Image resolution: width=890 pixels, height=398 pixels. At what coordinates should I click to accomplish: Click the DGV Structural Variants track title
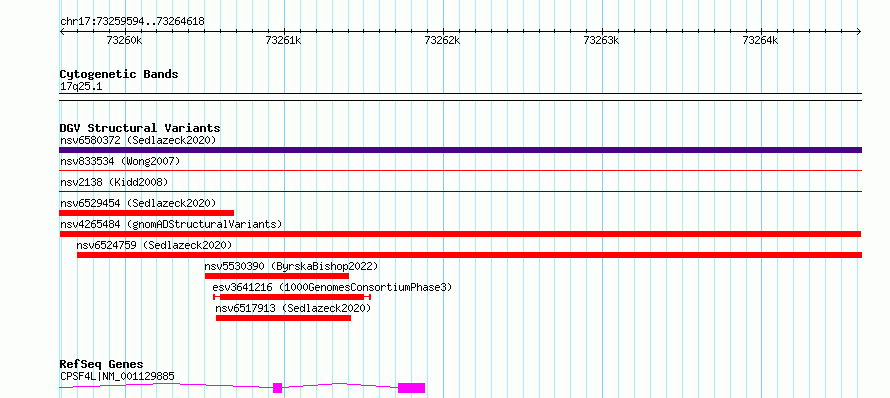coord(140,128)
